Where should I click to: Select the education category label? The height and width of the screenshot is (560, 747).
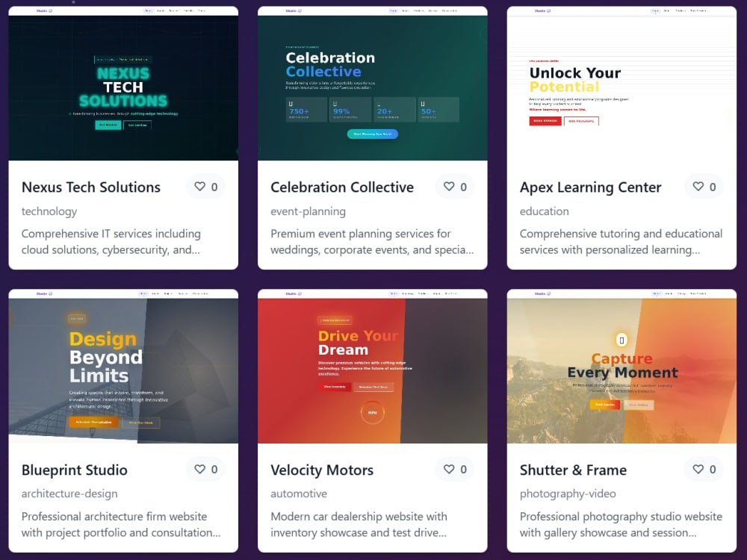[544, 211]
